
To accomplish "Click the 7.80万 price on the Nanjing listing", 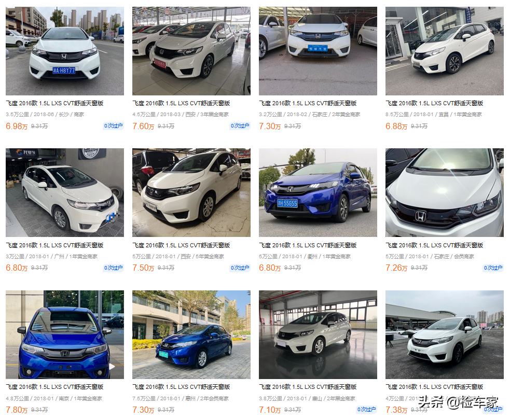I will pos(17,410).
